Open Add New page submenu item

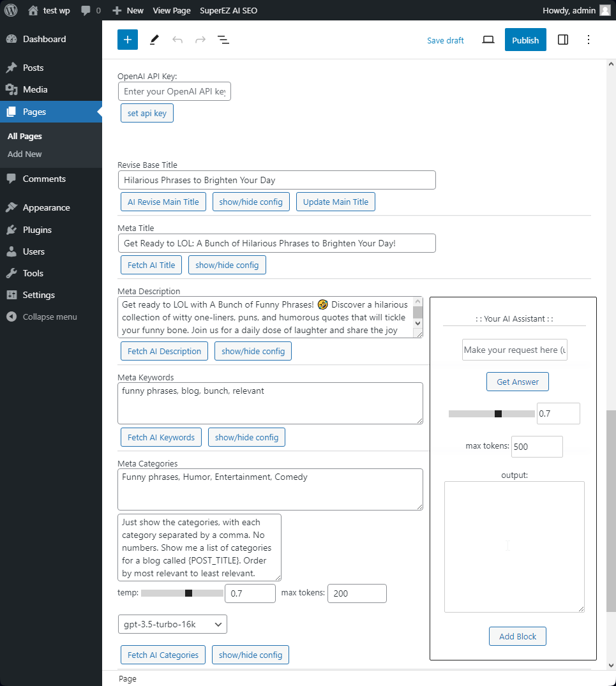(x=24, y=154)
